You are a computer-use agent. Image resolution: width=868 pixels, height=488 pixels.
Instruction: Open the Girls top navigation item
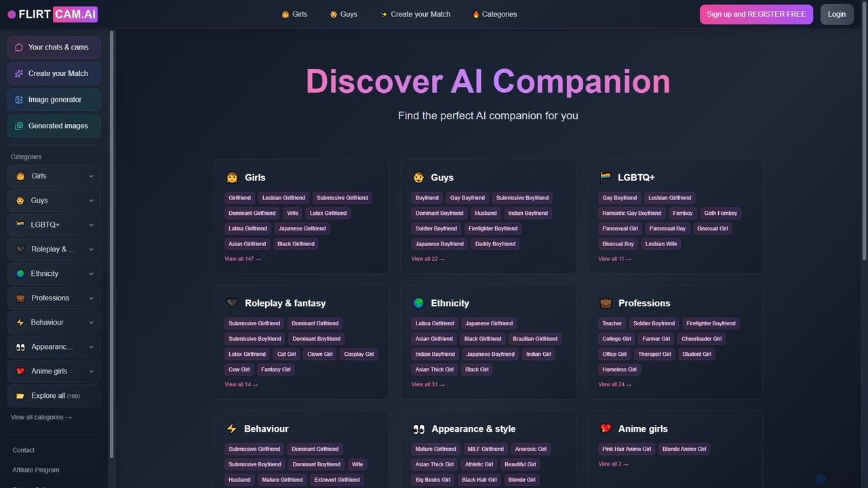(x=294, y=14)
